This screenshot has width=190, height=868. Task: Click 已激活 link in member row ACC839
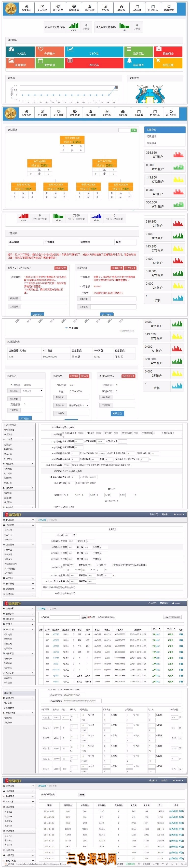(171, 640)
